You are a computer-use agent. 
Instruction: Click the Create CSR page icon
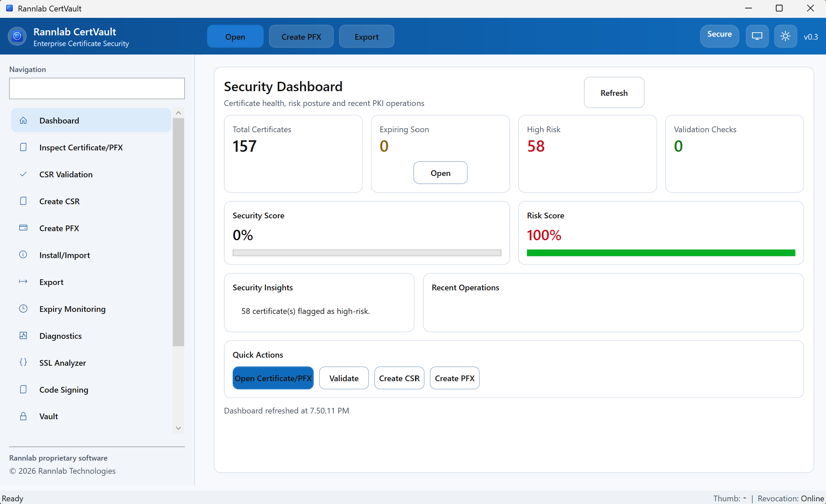point(23,201)
